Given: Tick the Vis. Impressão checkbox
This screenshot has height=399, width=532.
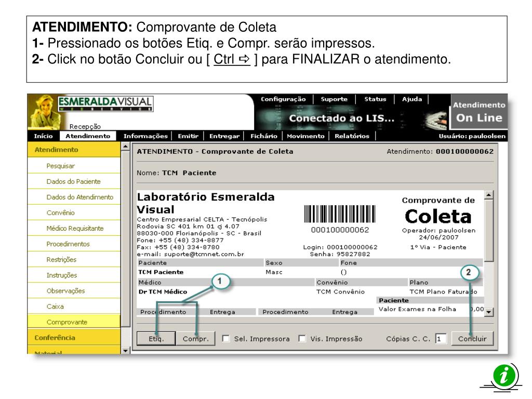Looking at the screenshot, I should click(302, 338).
